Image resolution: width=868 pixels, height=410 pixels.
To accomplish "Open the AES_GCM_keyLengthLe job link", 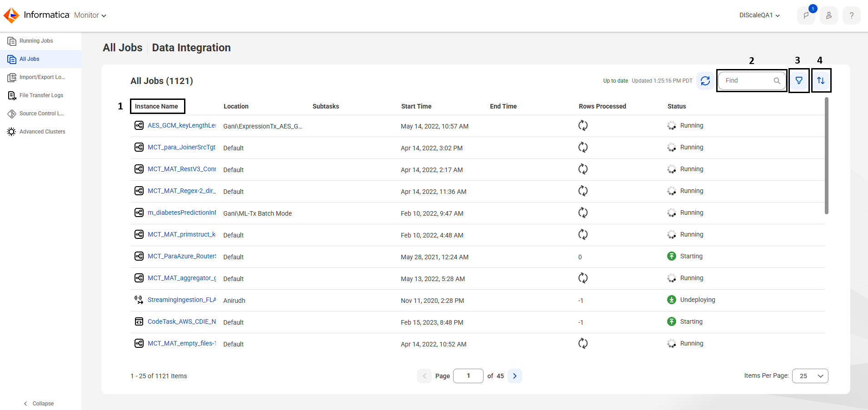I will (182, 125).
